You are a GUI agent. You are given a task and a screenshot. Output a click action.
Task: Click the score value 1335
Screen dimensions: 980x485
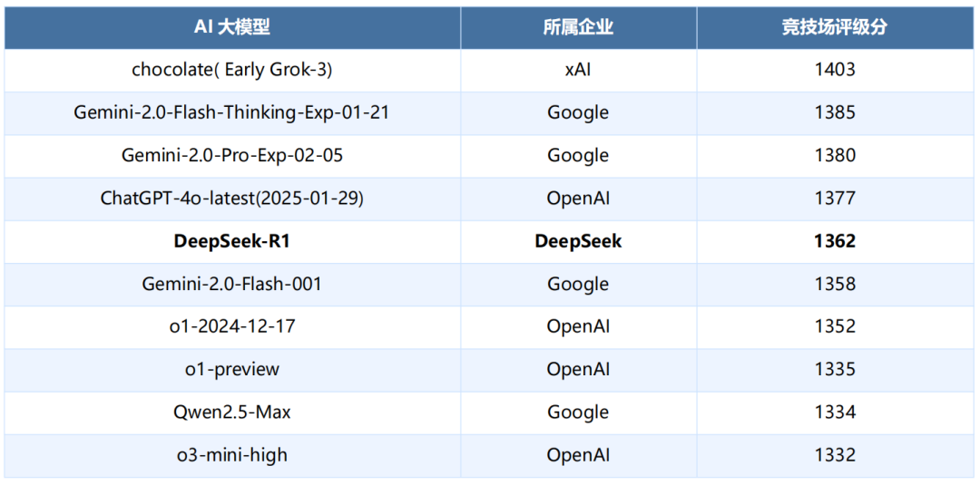835,370
